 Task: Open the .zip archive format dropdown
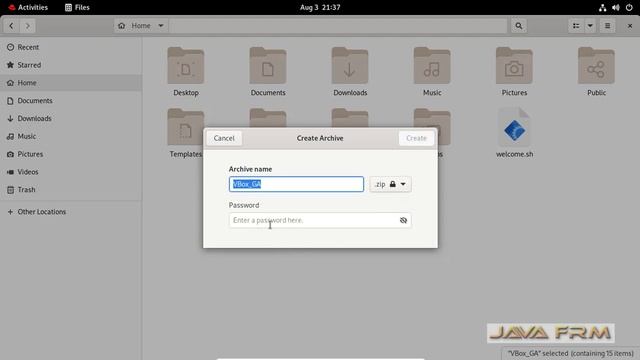(x=390, y=184)
